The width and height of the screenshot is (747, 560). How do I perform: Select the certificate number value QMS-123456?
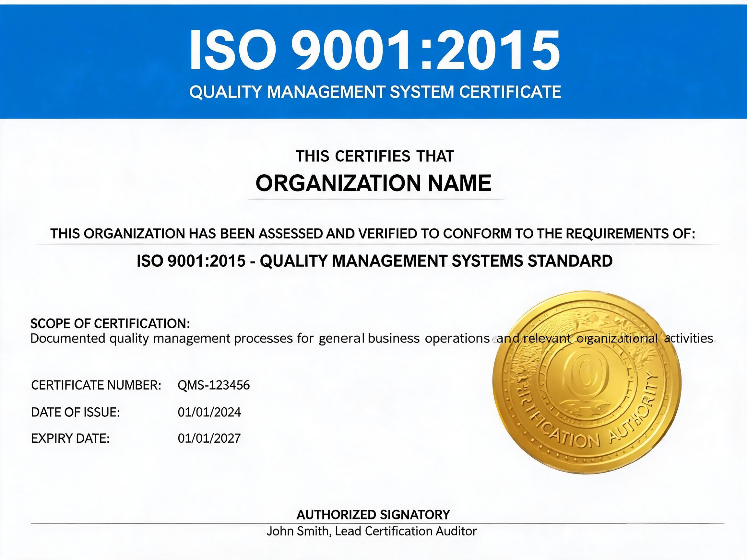[x=214, y=385]
